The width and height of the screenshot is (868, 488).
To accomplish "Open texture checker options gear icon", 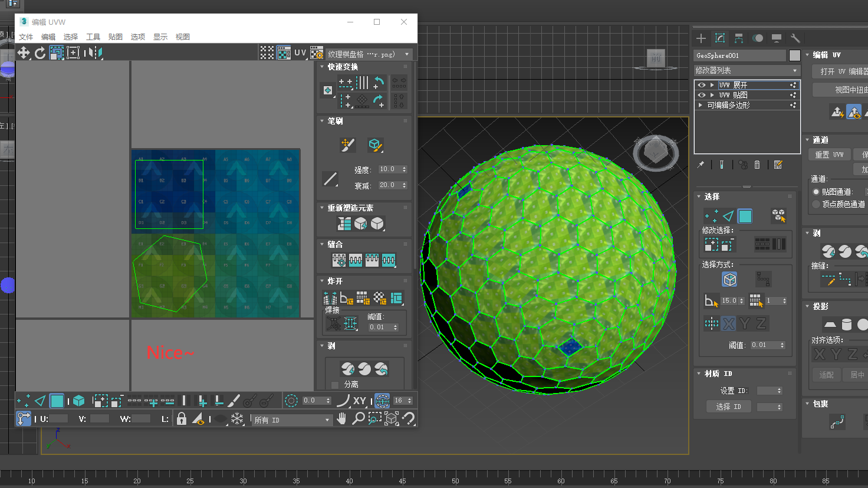I will pos(317,53).
